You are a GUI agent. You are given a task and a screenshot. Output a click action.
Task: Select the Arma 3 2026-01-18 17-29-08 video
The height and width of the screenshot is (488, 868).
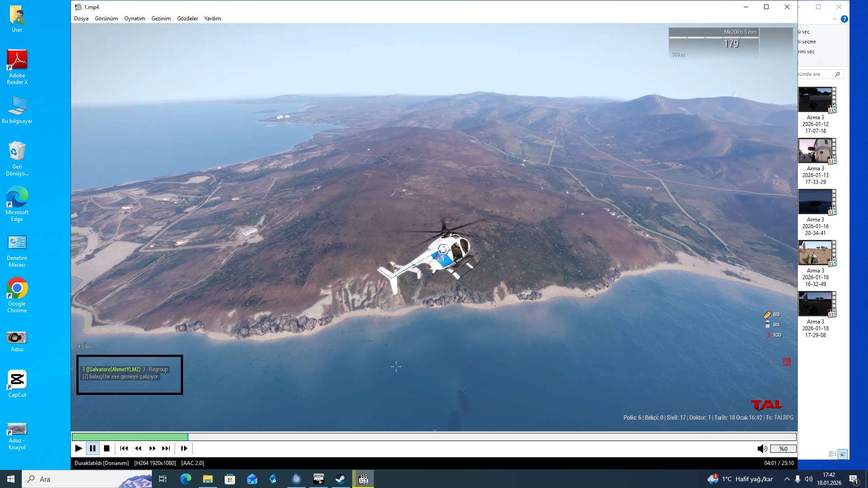point(816,315)
